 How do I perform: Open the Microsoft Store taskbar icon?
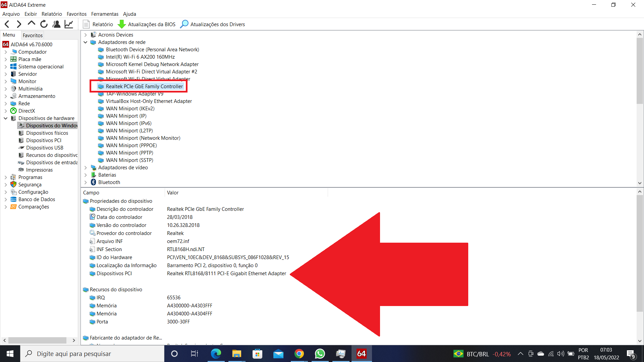[257, 354]
